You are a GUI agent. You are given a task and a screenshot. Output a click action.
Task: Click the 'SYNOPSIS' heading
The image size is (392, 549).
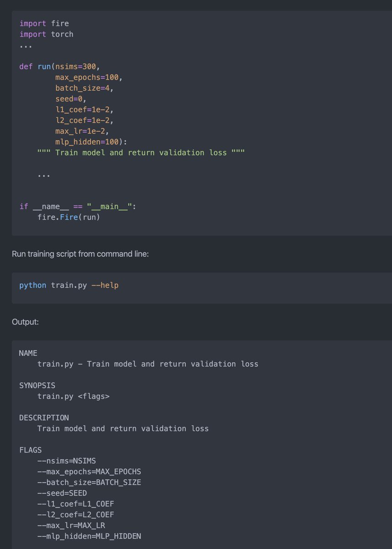click(37, 386)
